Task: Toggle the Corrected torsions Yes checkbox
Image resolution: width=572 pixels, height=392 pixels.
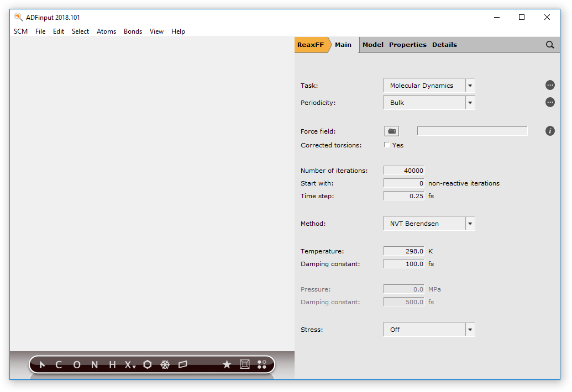Action: pyautogui.click(x=387, y=145)
